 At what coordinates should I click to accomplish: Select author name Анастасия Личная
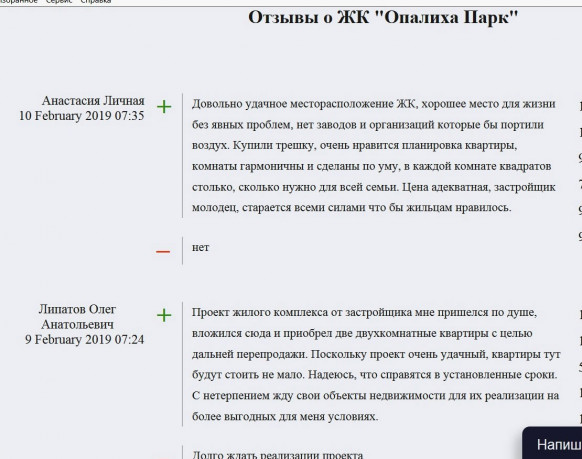pos(93,101)
